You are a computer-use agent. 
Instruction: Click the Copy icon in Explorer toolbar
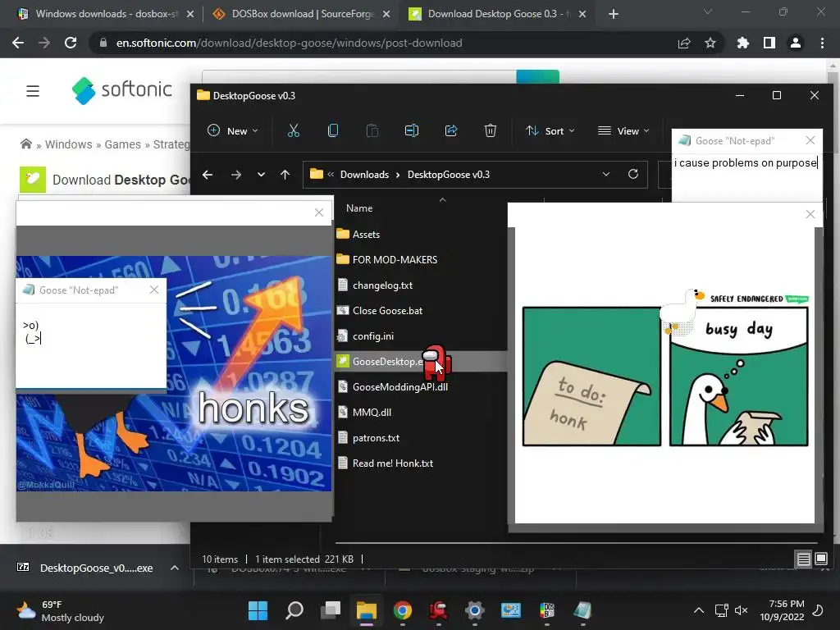[x=333, y=130]
